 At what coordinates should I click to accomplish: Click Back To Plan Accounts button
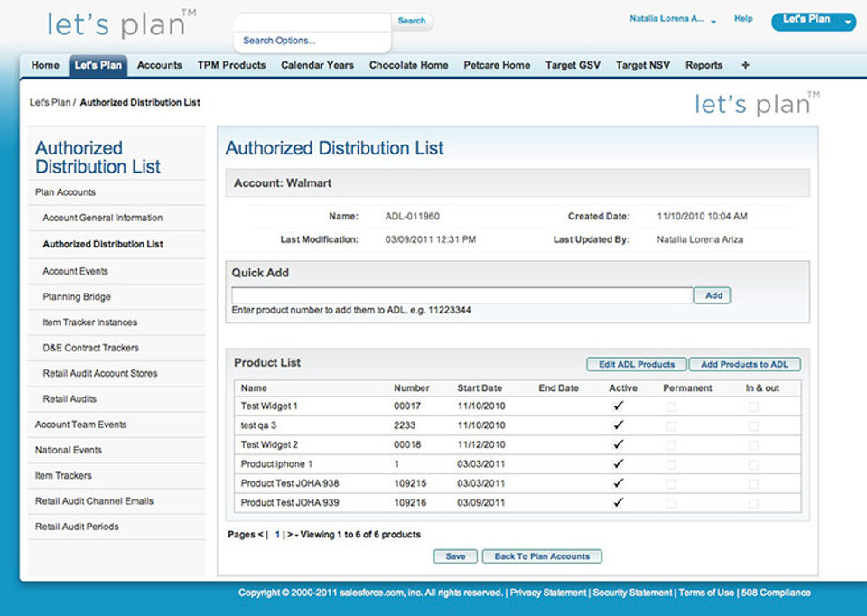[542, 556]
